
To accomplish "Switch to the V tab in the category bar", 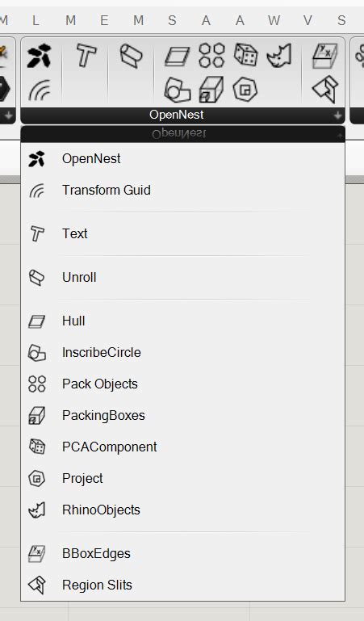I will click(x=308, y=20).
